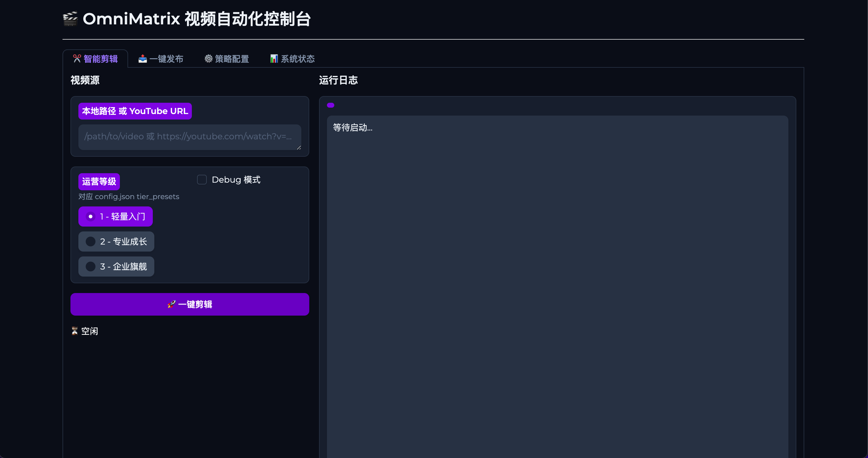The image size is (868, 458).
Task: Click the 等待启动... log text area
Action: (x=557, y=286)
